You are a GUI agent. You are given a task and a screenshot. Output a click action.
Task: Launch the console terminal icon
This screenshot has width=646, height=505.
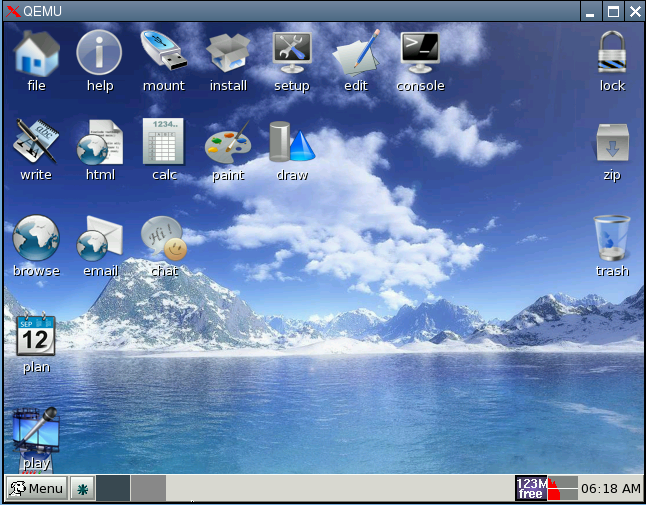click(x=420, y=53)
